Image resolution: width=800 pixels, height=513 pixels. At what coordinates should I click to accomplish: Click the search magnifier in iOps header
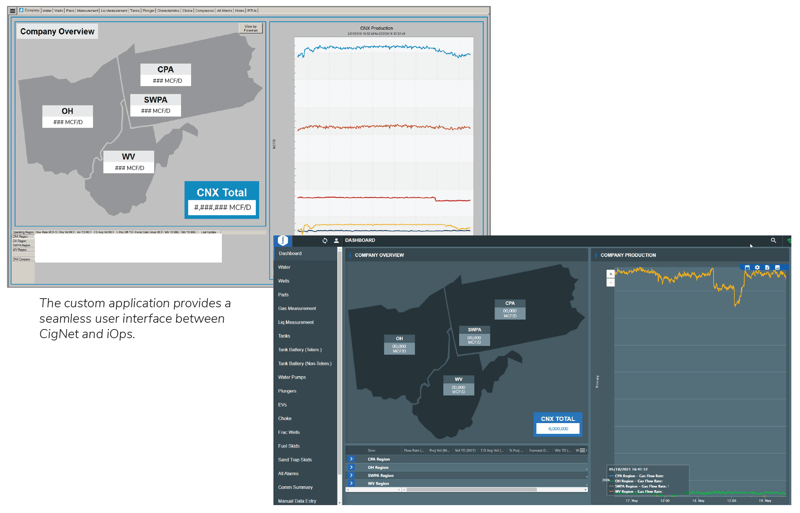tap(773, 240)
